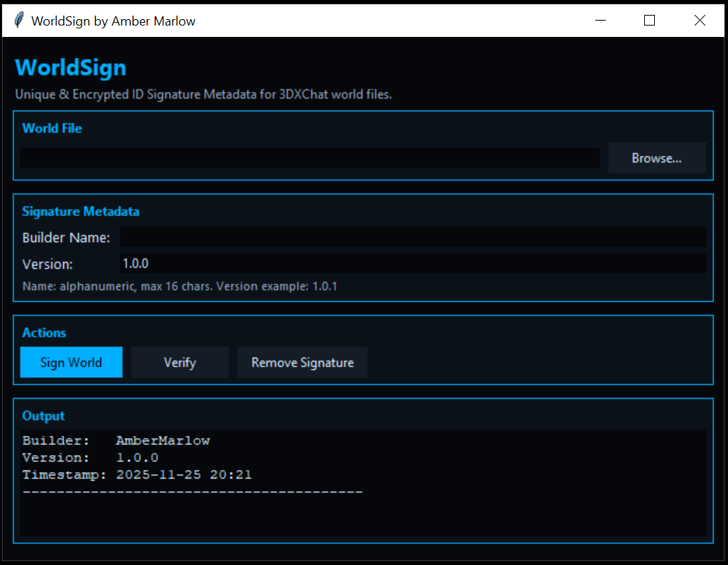Click the feather app icon in title bar
This screenshot has height=565, width=728.
(18, 21)
